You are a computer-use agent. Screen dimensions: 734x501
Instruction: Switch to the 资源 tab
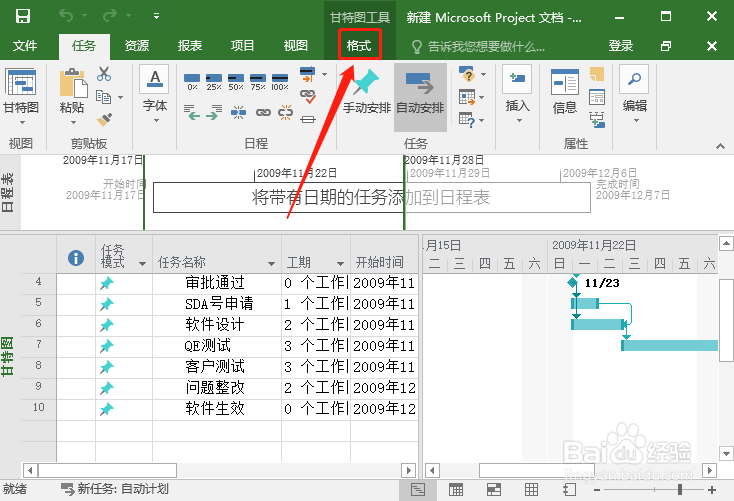point(137,46)
